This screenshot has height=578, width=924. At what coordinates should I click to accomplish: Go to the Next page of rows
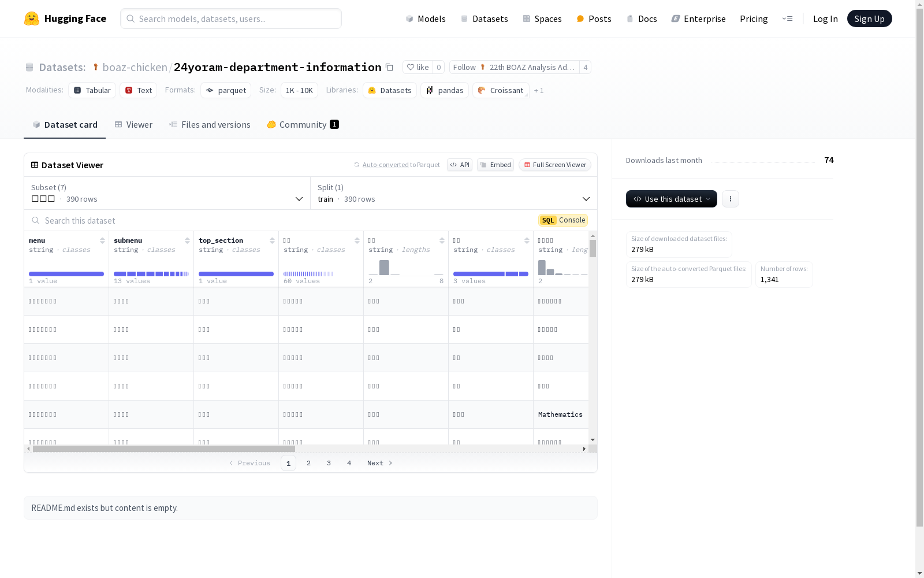380,463
